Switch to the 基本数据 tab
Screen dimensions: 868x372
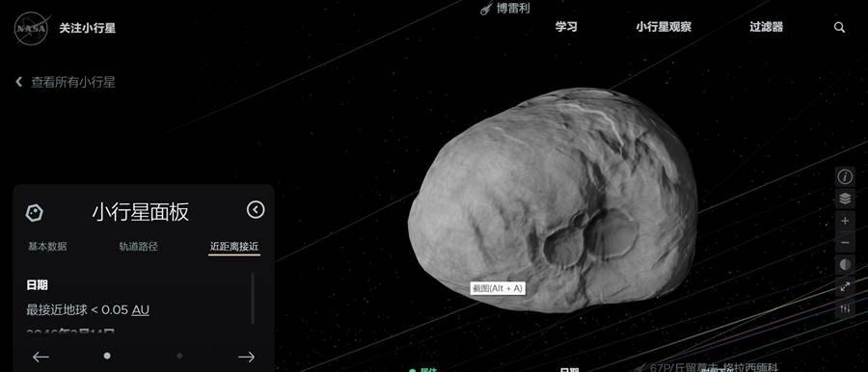point(47,247)
